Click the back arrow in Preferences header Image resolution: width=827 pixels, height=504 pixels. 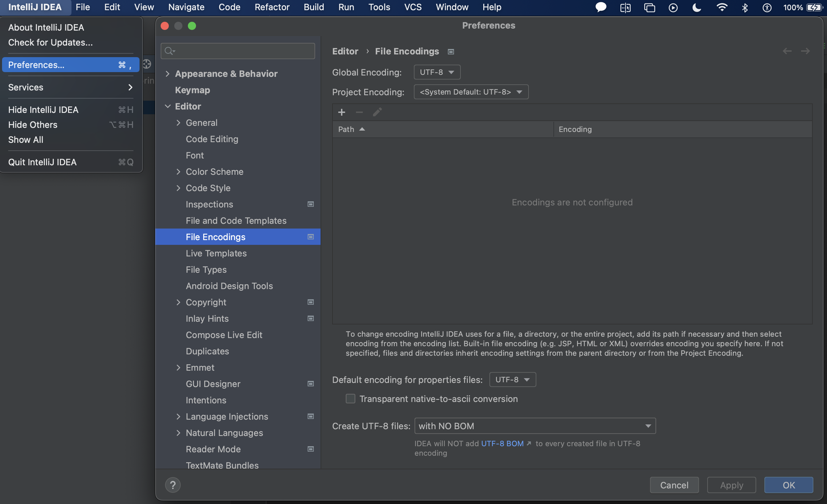[x=787, y=51]
